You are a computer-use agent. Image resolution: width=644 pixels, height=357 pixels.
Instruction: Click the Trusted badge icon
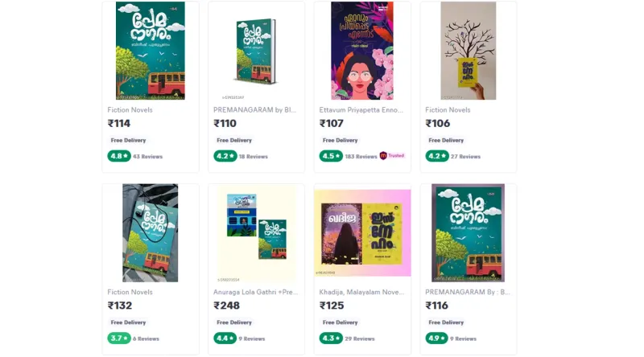[x=383, y=156]
